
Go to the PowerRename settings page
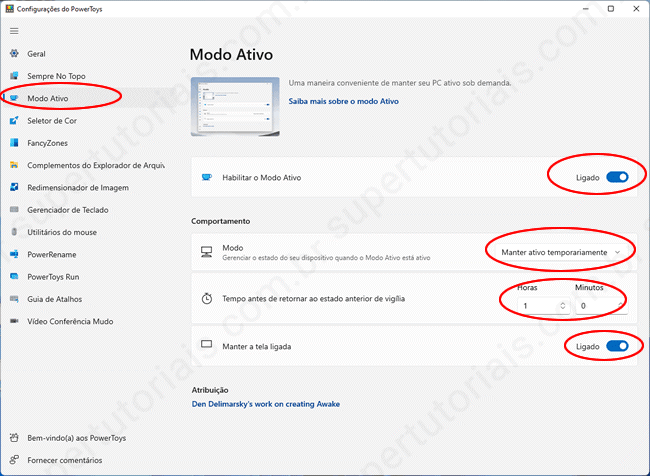pos(52,254)
